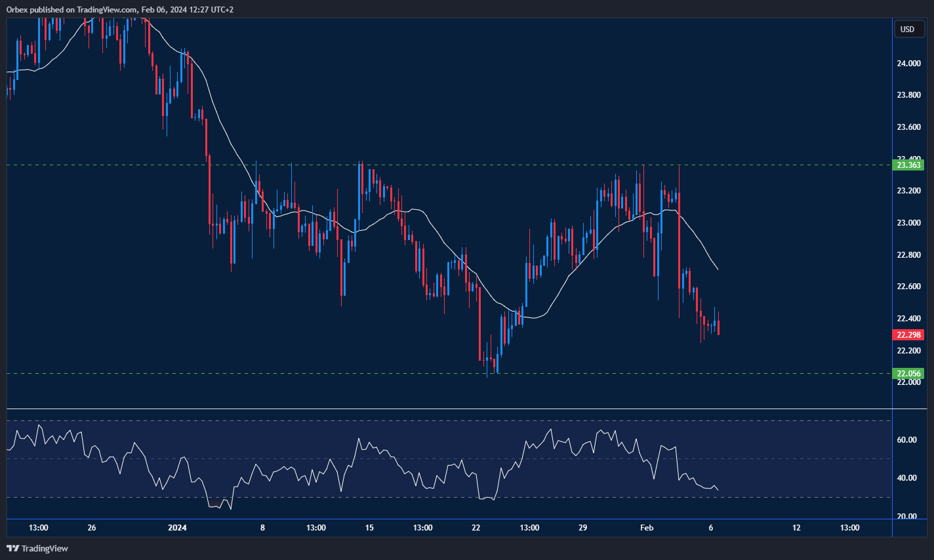Click date 26 on the time axis
Screen dimensions: 934x560
(92, 528)
